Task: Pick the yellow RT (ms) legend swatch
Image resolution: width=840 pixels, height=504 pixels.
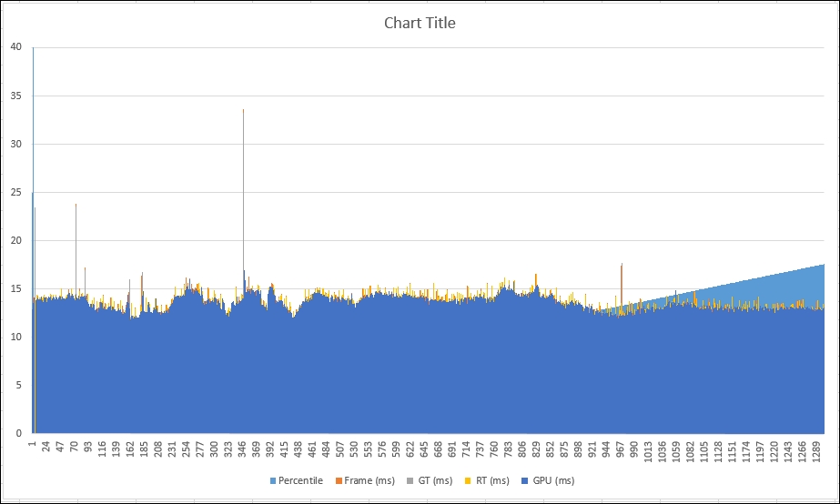Action: click(469, 481)
